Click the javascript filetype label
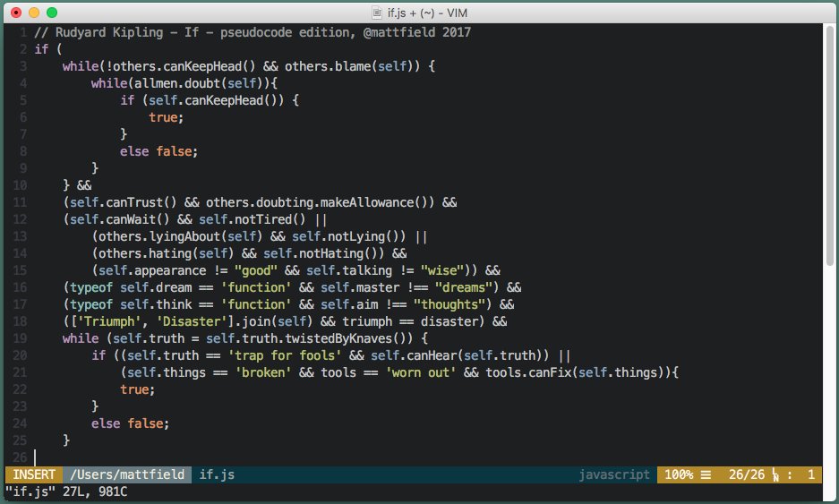 point(614,474)
